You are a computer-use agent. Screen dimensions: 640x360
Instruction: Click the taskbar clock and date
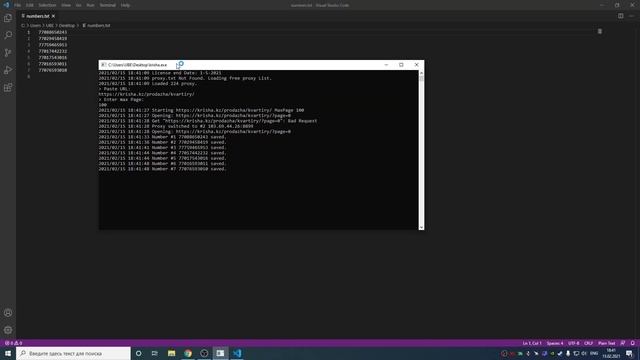coord(611,353)
